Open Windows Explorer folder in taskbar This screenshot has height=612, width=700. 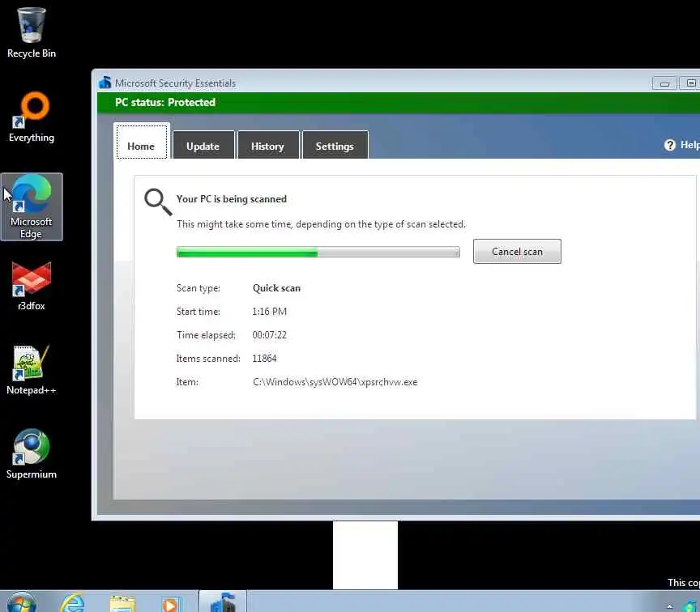pyautogui.click(x=123, y=603)
